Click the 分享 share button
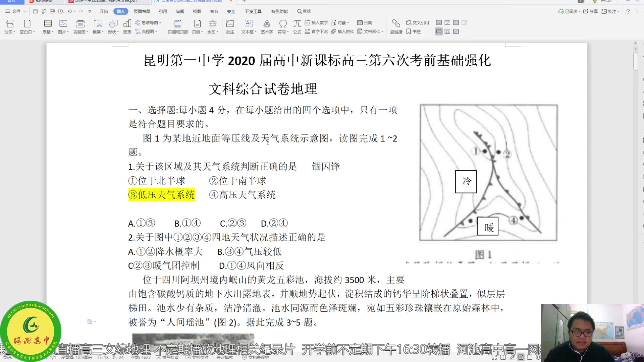644x362 pixels. pos(590,11)
